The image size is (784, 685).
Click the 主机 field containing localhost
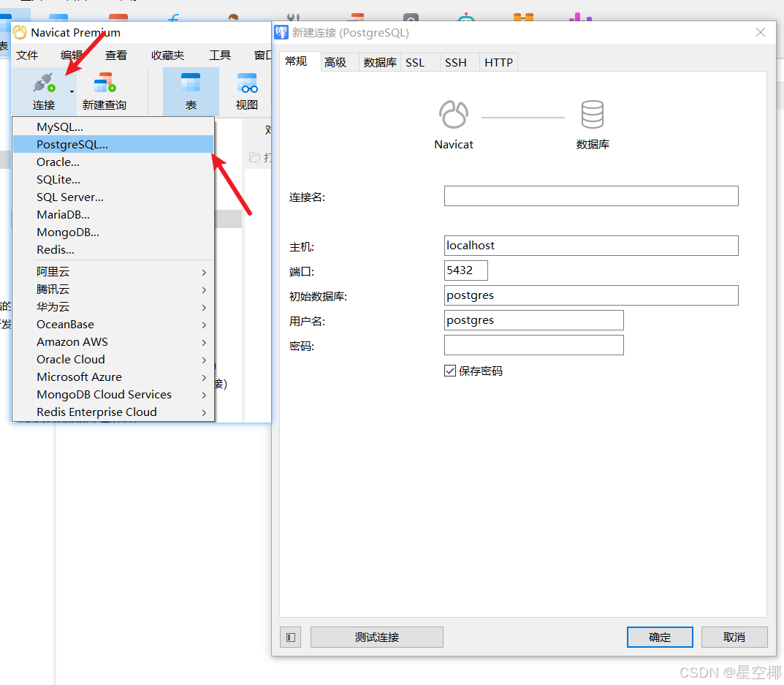[591, 245]
